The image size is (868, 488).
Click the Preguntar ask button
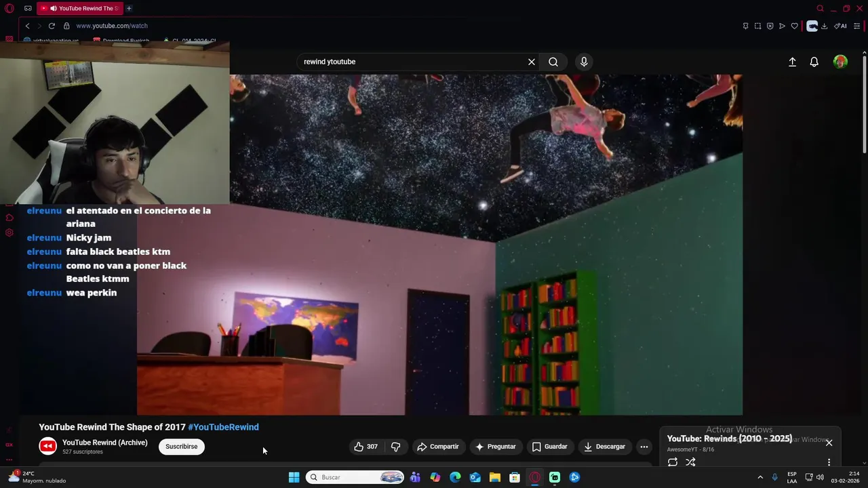496,447
